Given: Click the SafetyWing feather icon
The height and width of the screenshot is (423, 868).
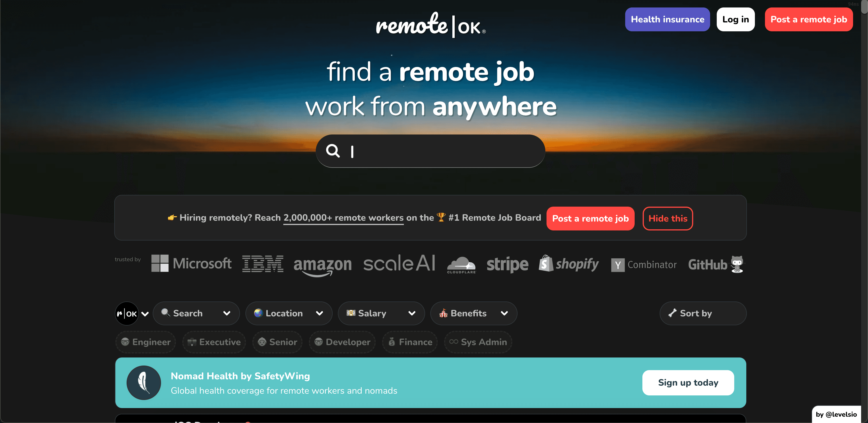Looking at the screenshot, I should coord(144,382).
